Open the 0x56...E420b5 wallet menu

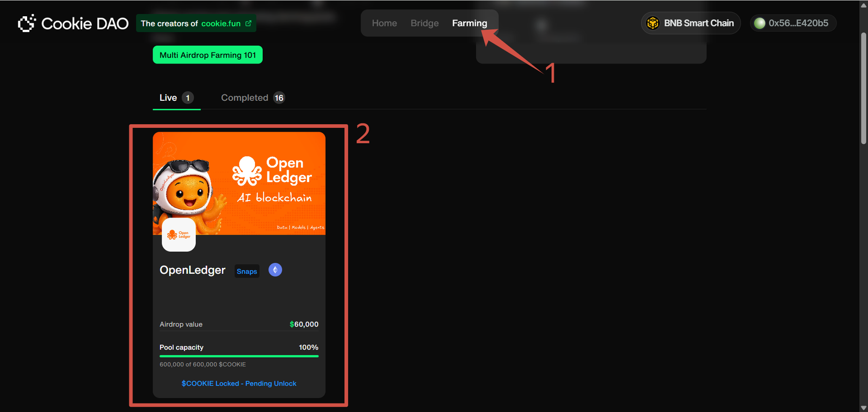793,23
